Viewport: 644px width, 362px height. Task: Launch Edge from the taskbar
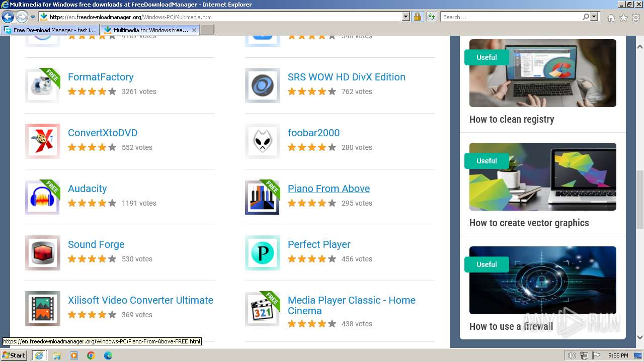click(x=108, y=355)
